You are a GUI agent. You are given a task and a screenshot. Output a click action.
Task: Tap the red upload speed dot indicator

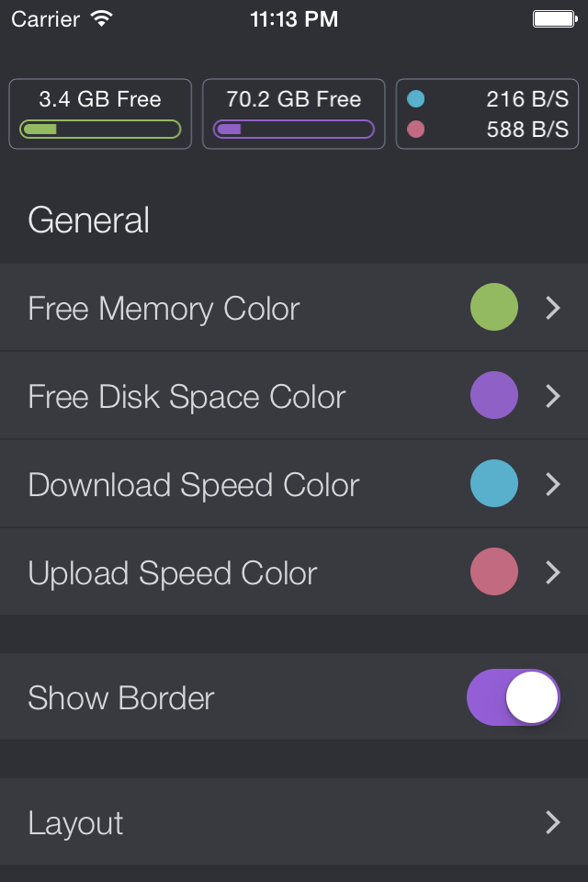(416, 130)
